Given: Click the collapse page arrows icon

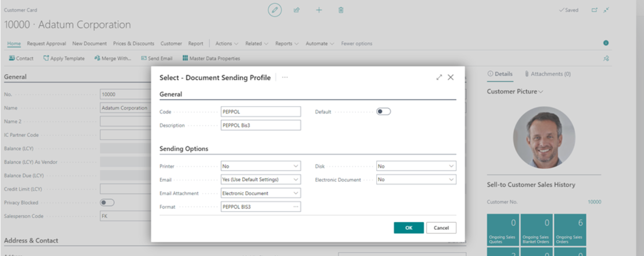Looking at the screenshot, I should (x=606, y=10).
